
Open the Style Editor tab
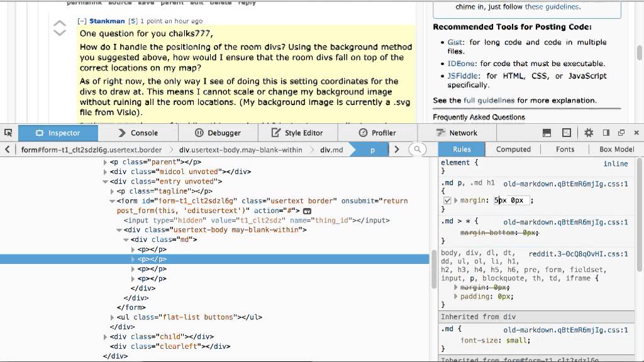click(297, 133)
